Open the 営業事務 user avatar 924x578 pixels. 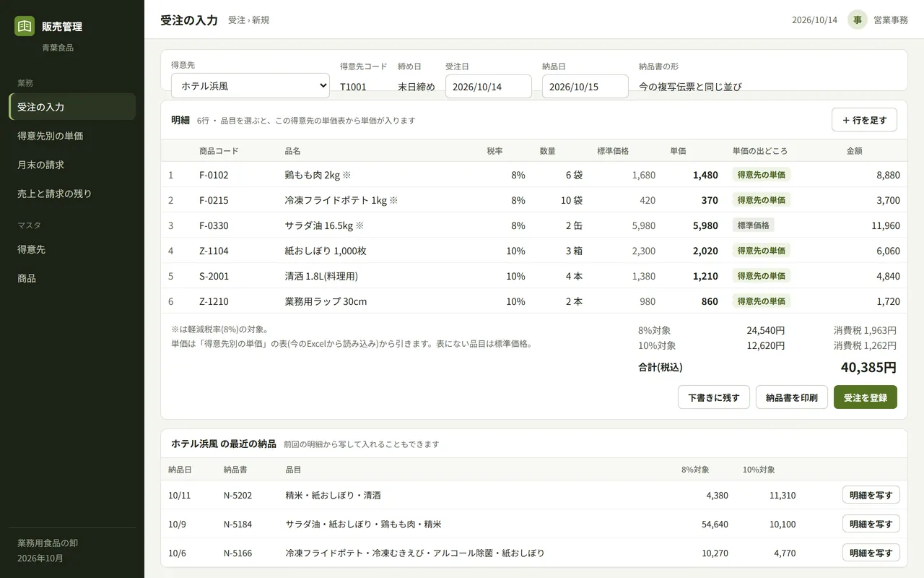[858, 20]
